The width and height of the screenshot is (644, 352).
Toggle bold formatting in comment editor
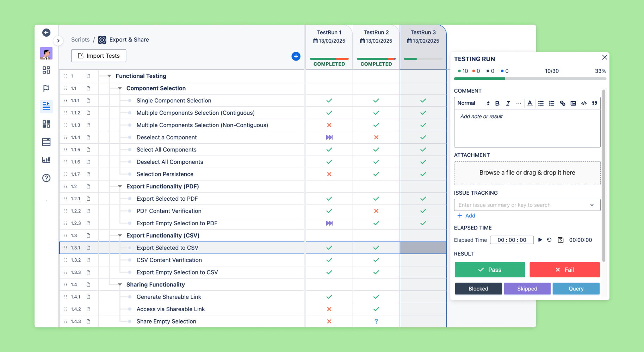[x=497, y=103]
